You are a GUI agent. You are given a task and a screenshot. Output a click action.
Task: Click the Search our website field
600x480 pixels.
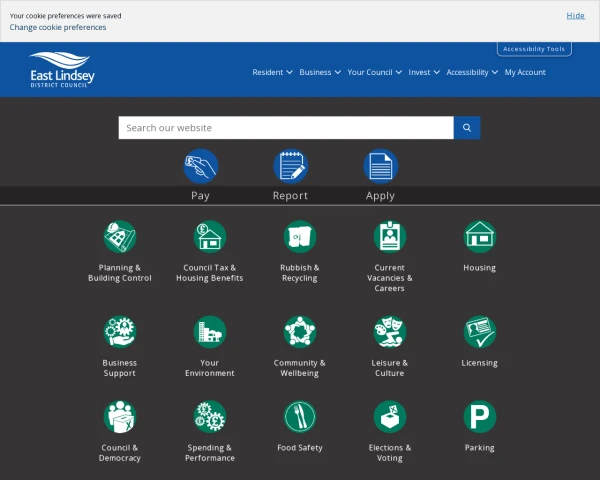285,128
